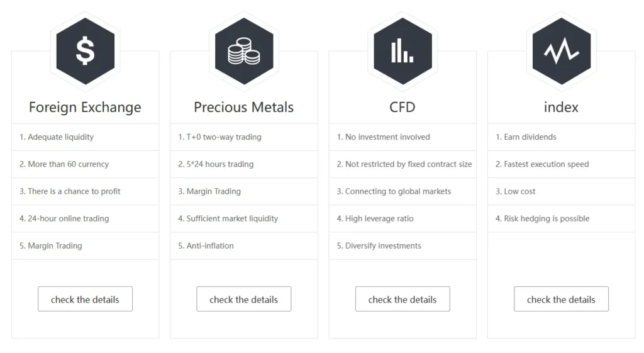Click the Adequate liquidity list item

[57, 137]
